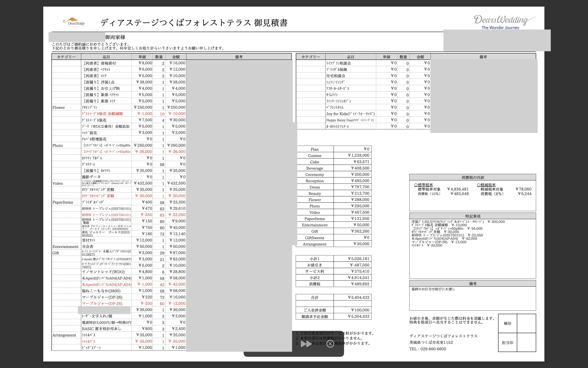Click the 消費税の内訳 header
Viewport: 588px width, 368px height.
472,177
